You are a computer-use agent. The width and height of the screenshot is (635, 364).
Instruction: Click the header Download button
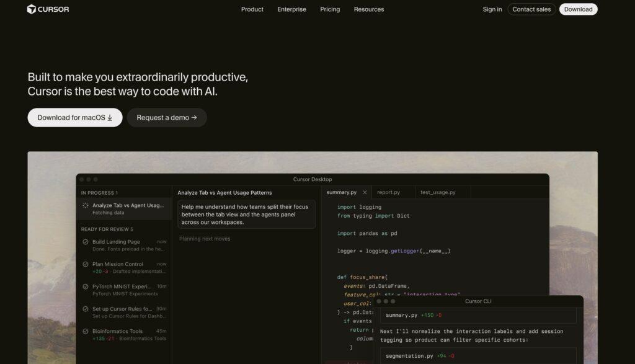point(578,9)
